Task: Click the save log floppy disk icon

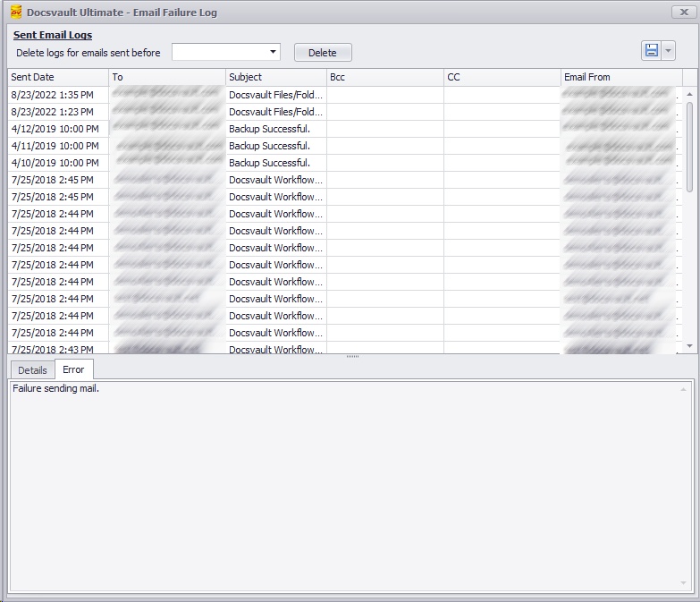Action: click(x=652, y=51)
